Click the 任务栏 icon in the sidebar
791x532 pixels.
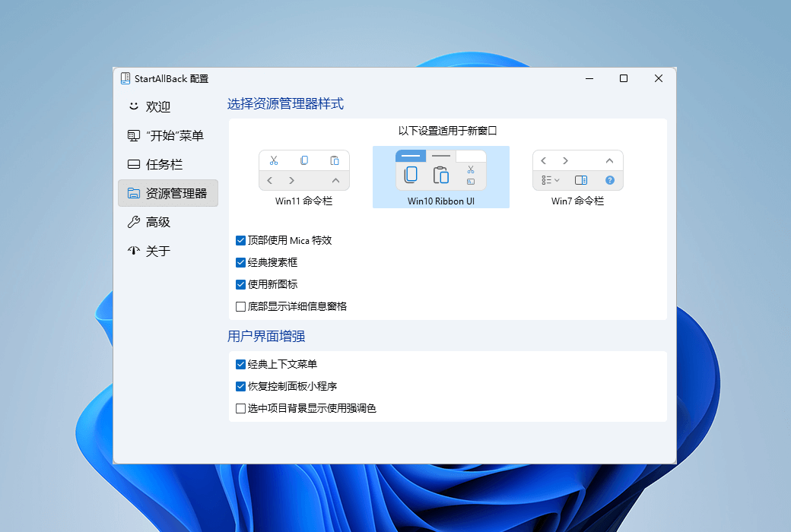(x=133, y=164)
